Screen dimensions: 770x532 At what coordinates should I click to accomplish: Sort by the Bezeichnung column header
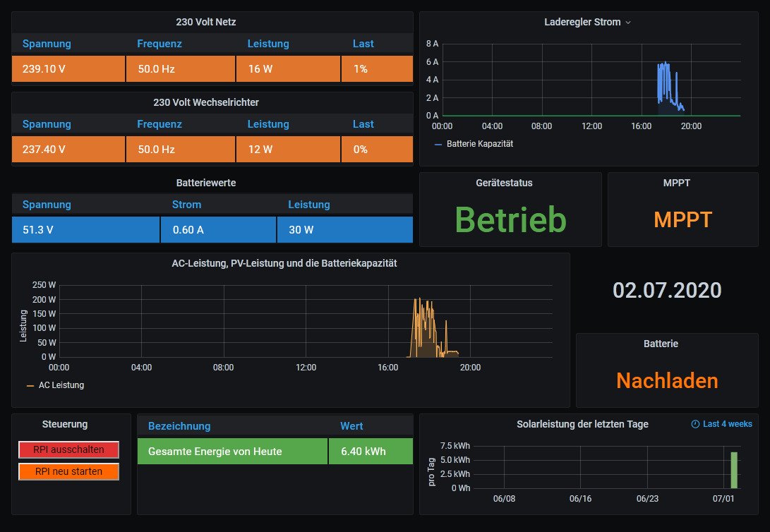coord(179,426)
